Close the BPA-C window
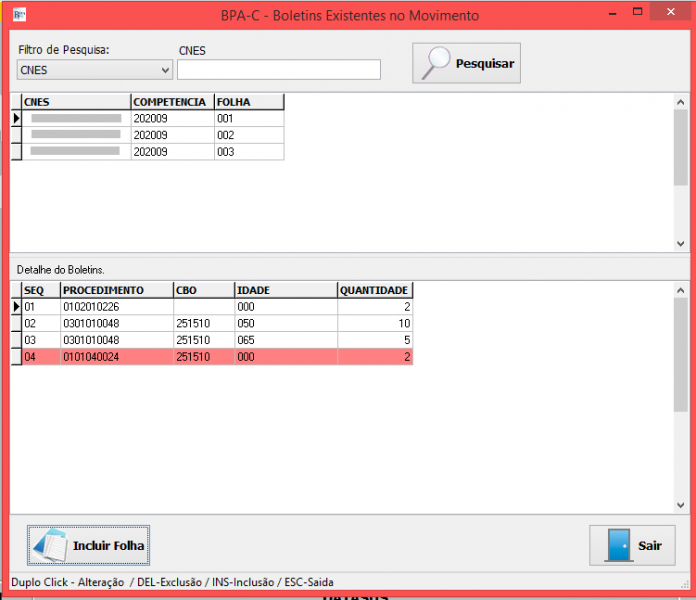The image size is (696, 600). pos(672,13)
